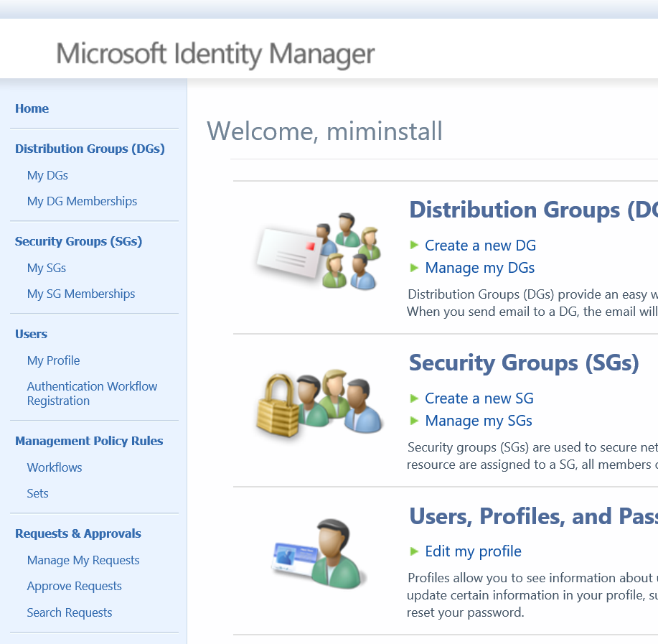Click the Users, Profiles, and Passwords heading
Viewport: 658px width, 644px height.
tap(533, 516)
